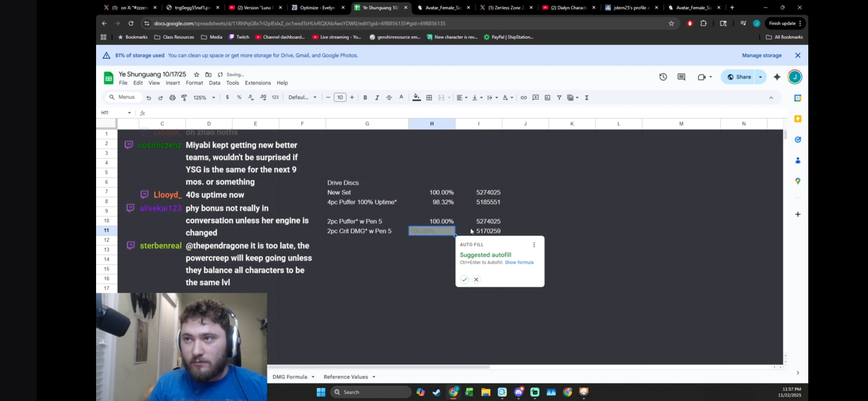Click the functions sigma icon
868x401 pixels.
pyautogui.click(x=587, y=98)
